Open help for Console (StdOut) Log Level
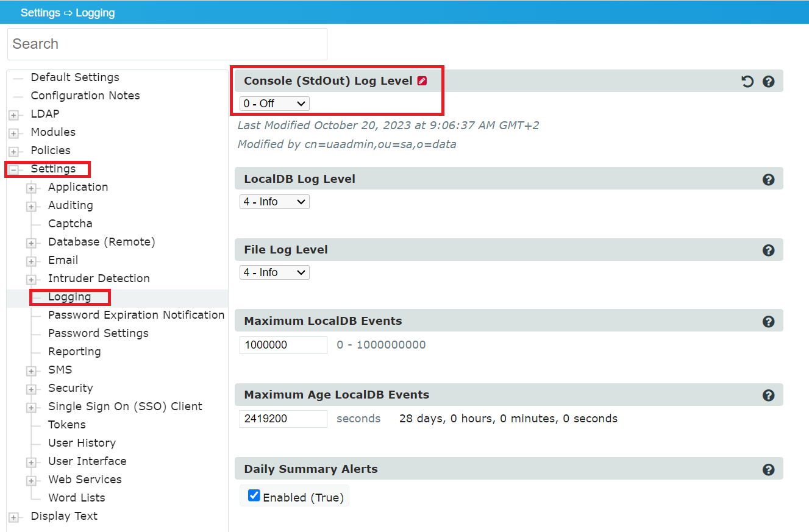The width and height of the screenshot is (809, 532). [769, 82]
